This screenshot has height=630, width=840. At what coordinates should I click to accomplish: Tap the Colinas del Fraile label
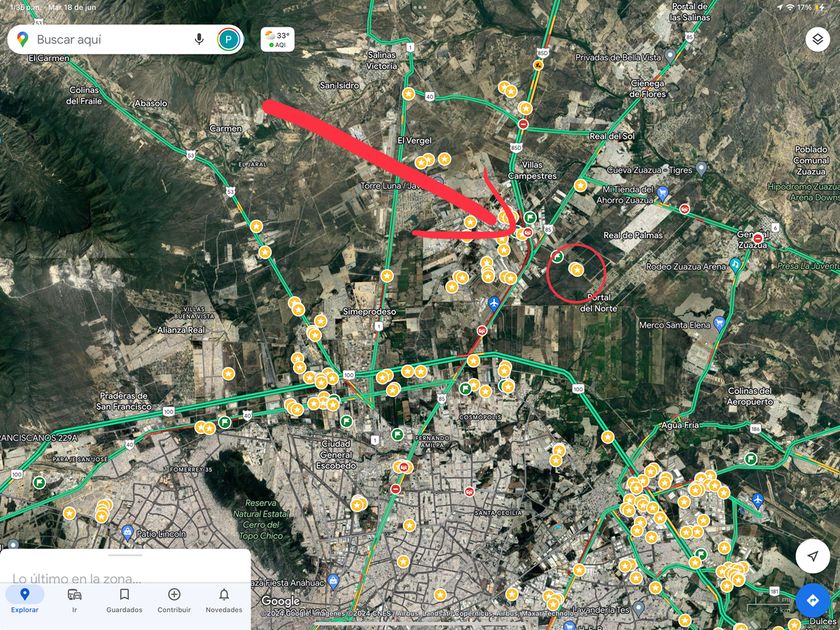[84, 95]
